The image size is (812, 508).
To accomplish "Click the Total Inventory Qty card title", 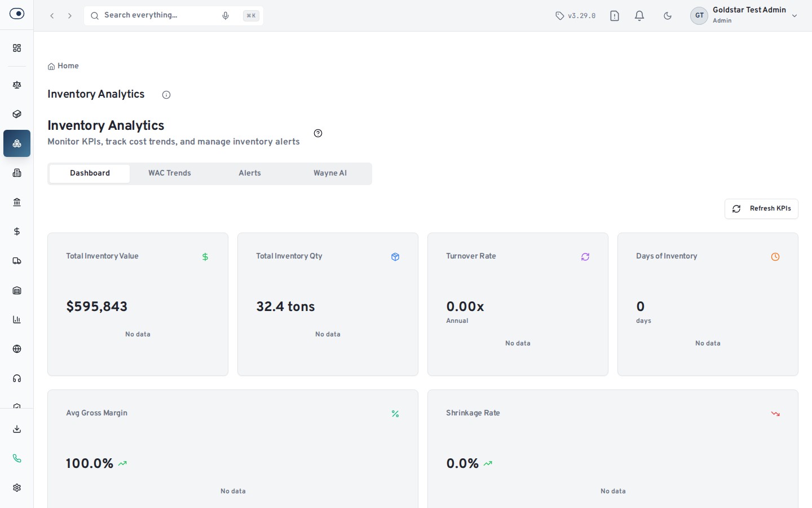I will [289, 256].
